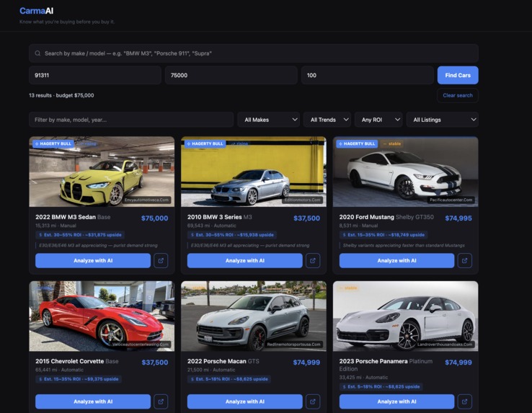Image resolution: width=532 pixels, height=413 pixels.
Task: Click the 2010 BMW 3 Series title
Action: coord(214,217)
